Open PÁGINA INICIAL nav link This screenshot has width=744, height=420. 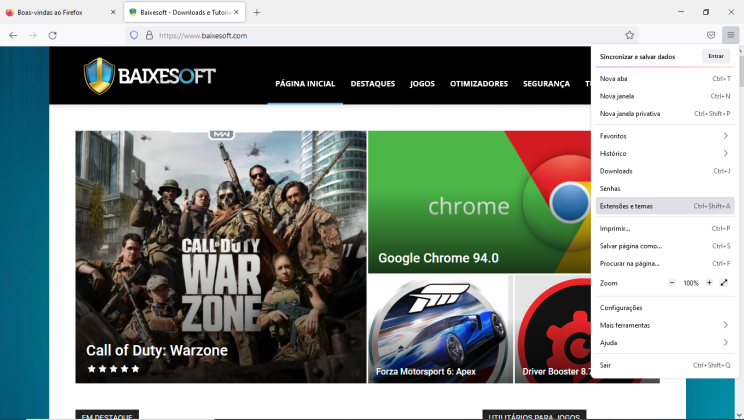(x=305, y=84)
